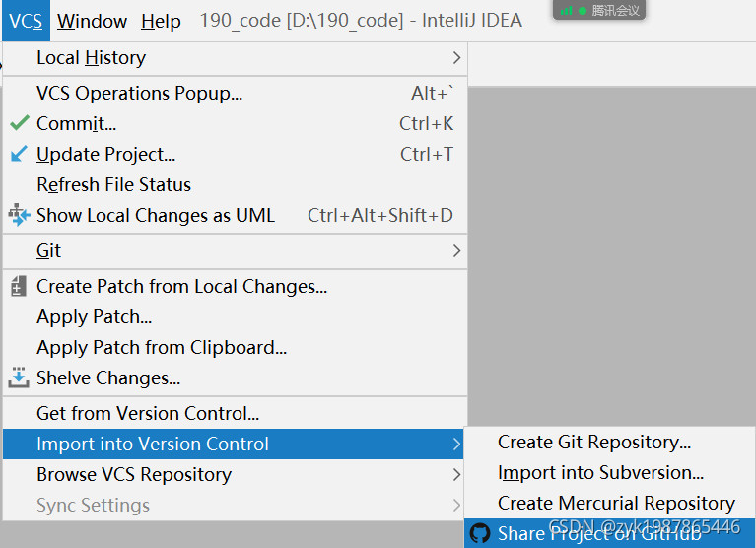
Task: Click the green Commit checkmark icon
Action: [x=20, y=123]
